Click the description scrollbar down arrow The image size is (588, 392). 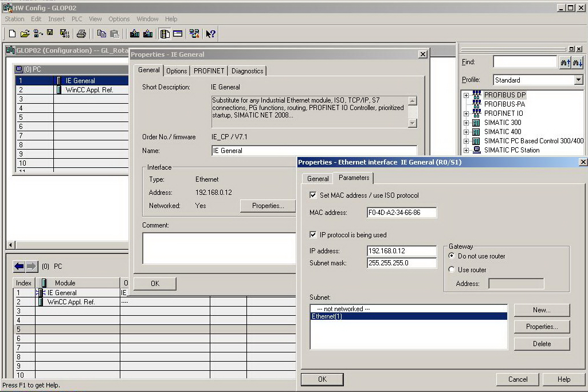[412, 123]
